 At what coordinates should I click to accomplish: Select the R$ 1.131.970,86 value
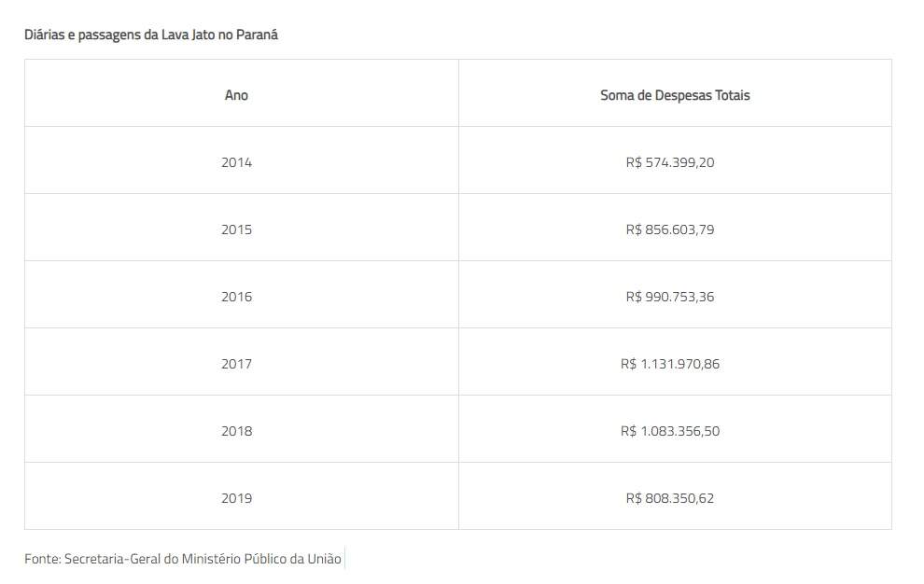click(670, 364)
